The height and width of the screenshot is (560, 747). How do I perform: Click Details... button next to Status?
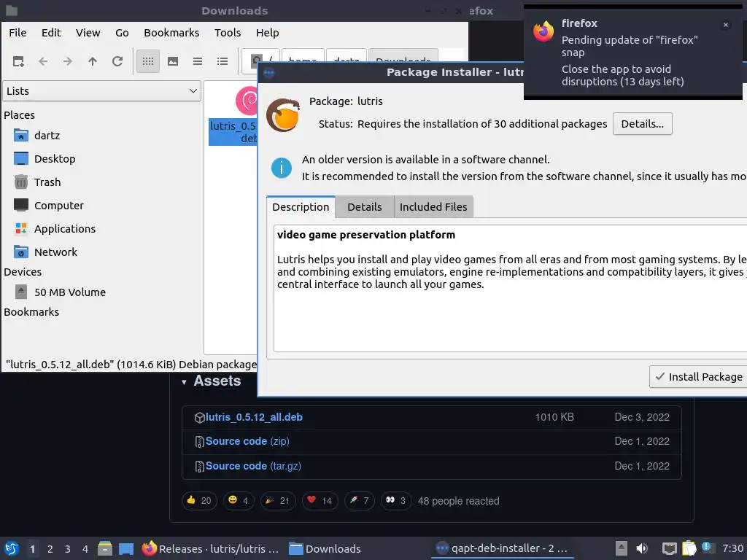pos(642,124)
